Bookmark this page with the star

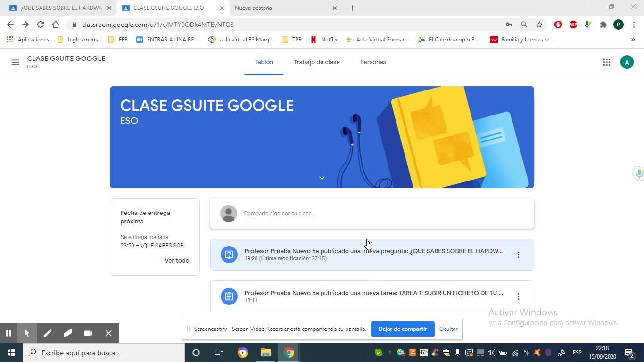tap(539, 25)
